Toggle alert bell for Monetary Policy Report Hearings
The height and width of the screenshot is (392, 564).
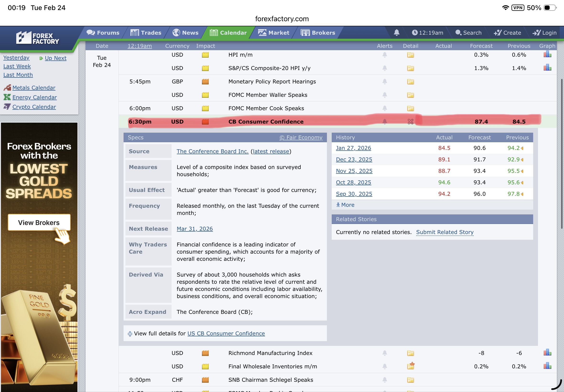(x=385, y=81)
